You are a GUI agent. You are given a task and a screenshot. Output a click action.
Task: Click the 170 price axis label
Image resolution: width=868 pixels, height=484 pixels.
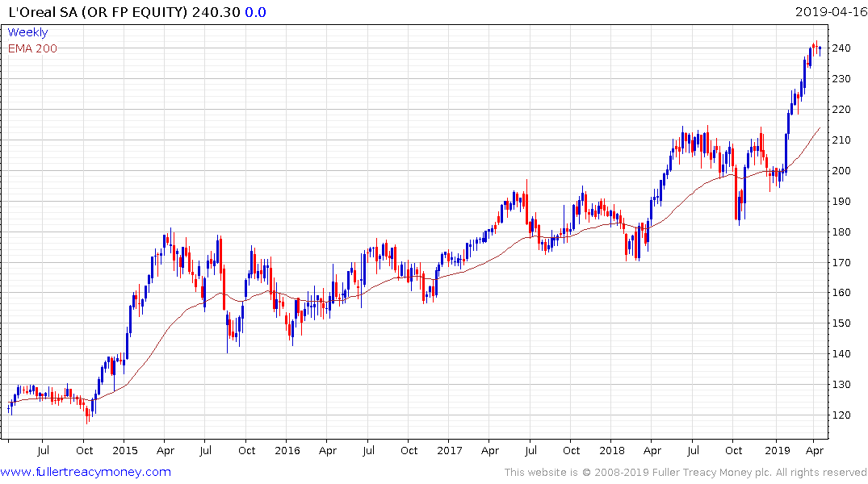coord(841,262)
